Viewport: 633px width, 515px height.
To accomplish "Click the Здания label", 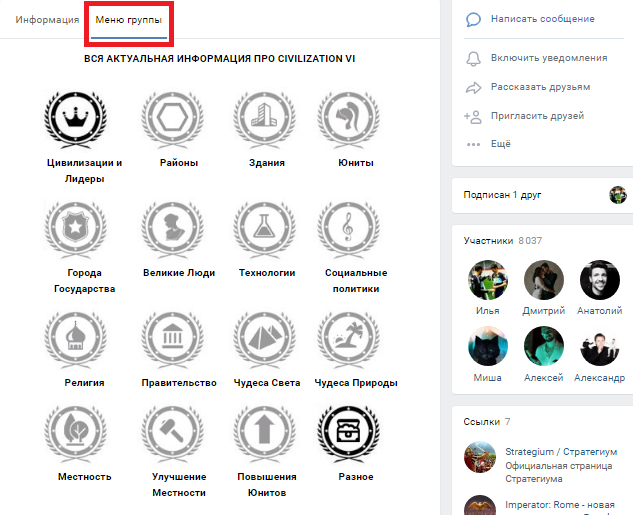I will coord(267,163).
